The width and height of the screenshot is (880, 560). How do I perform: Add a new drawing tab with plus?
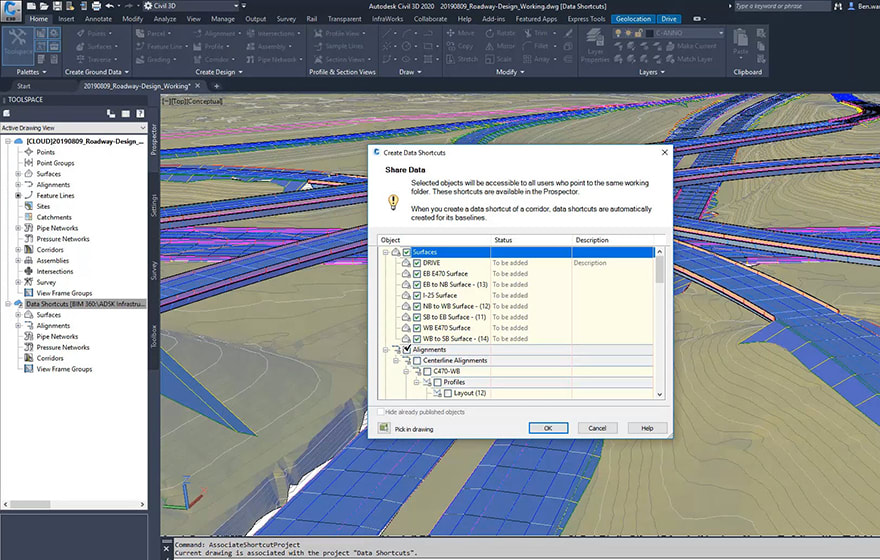tap(217, 86)
